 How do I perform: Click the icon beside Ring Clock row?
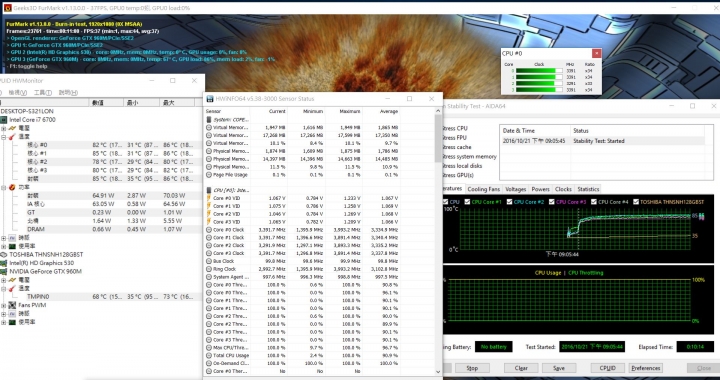pos(209,269)
